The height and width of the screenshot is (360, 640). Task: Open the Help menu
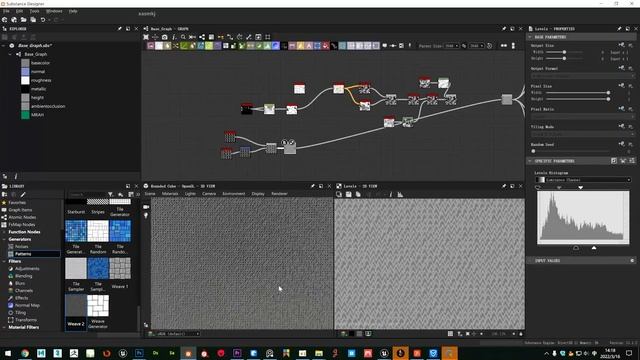click(x=73, y=11)
